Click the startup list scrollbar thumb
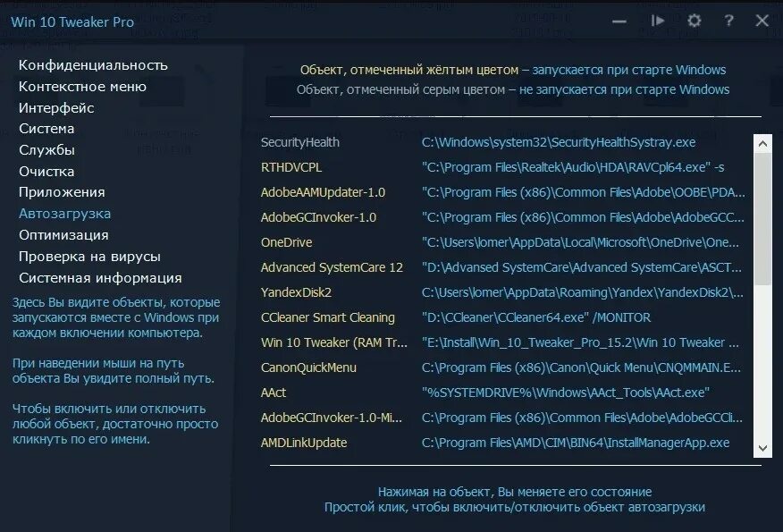 (x=762, y=219)
